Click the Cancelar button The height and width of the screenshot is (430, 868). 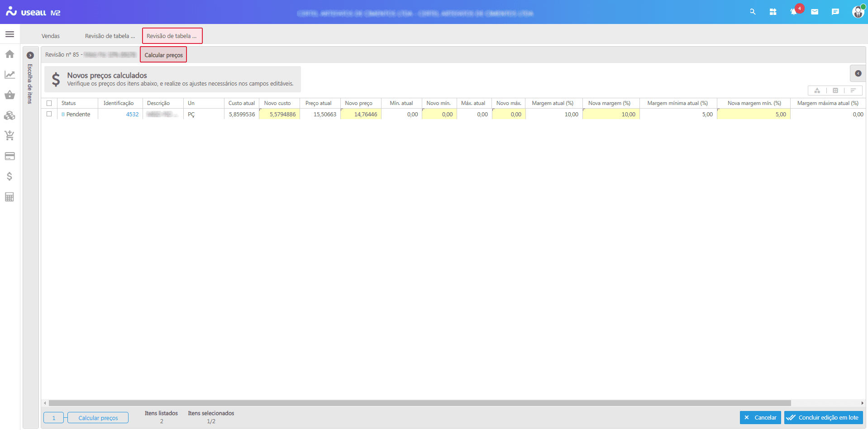[760, 418]
